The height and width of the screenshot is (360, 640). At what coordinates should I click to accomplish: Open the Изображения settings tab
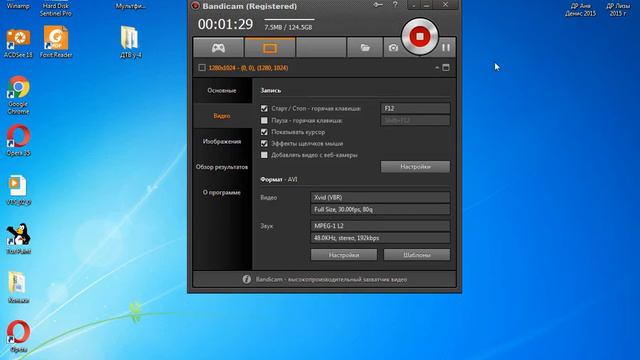(x=222, y=141)
